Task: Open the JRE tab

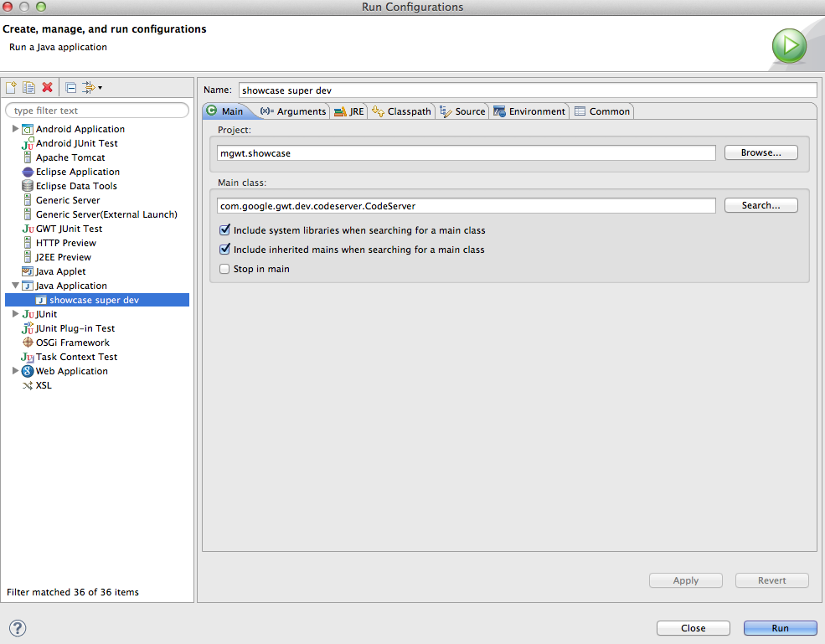Action: (x=348, y=111)
